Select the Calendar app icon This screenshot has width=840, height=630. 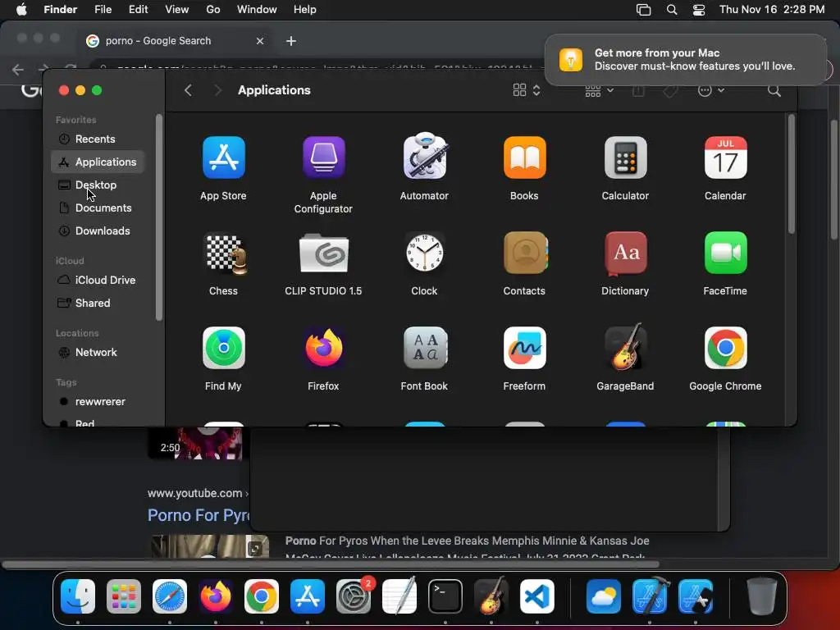[x=725, y=157]
